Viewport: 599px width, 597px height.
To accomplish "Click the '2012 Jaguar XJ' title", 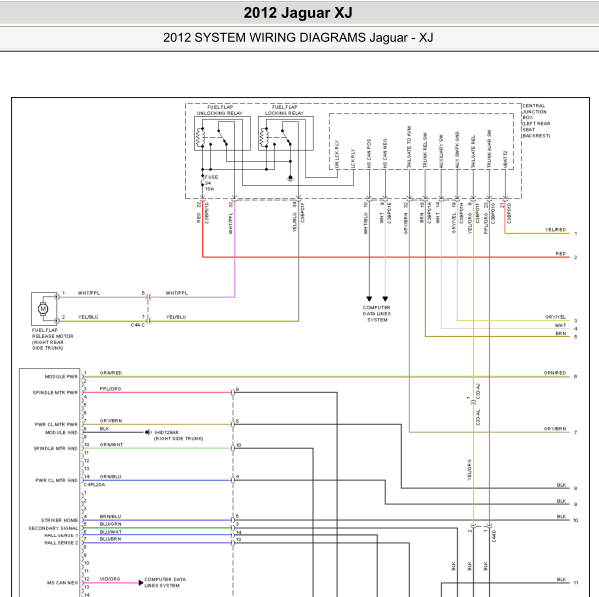I will coord(298,13).
